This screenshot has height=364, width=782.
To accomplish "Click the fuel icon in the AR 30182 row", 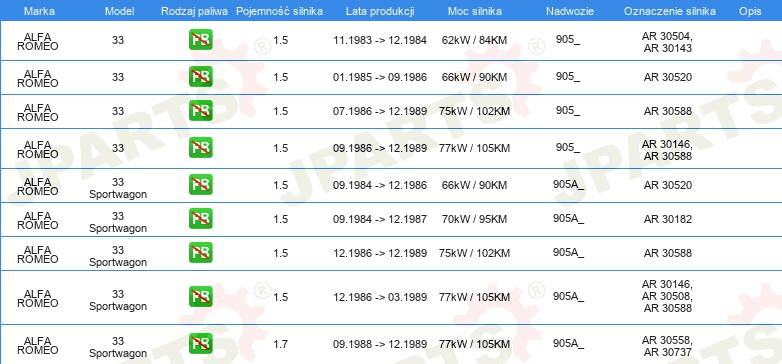I will coord(200,218).
